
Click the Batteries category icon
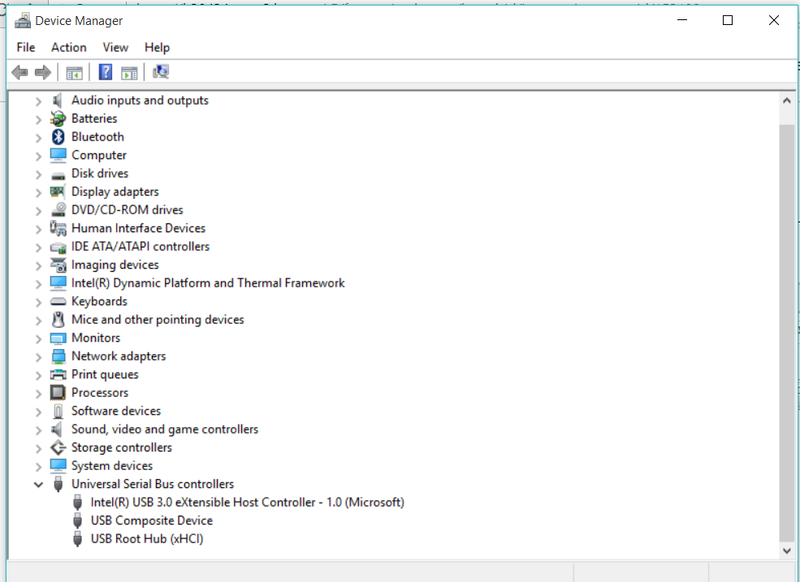[x=58, y=119]
